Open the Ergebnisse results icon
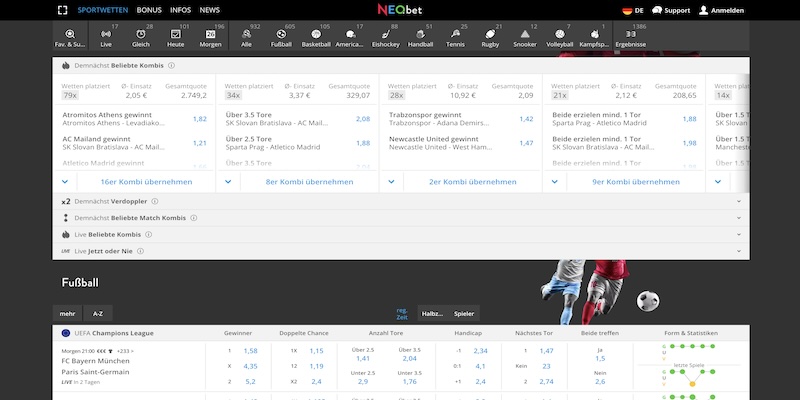 coord(631,34)
